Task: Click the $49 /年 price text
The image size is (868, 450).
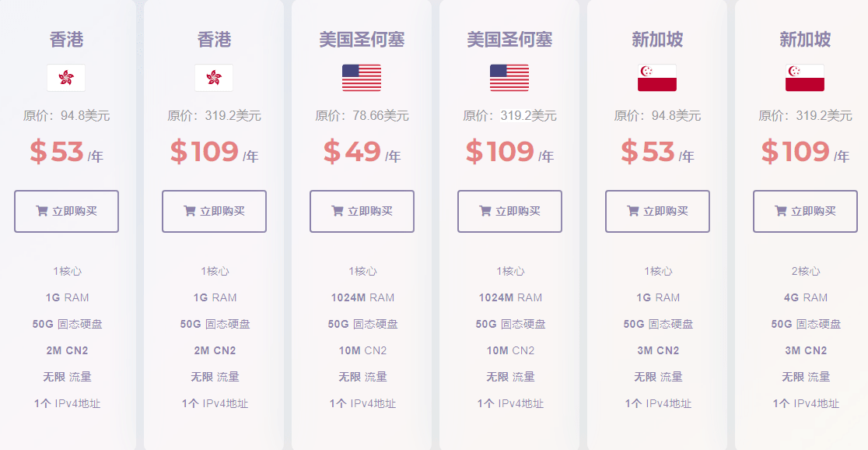Action: tap(362, 152)
